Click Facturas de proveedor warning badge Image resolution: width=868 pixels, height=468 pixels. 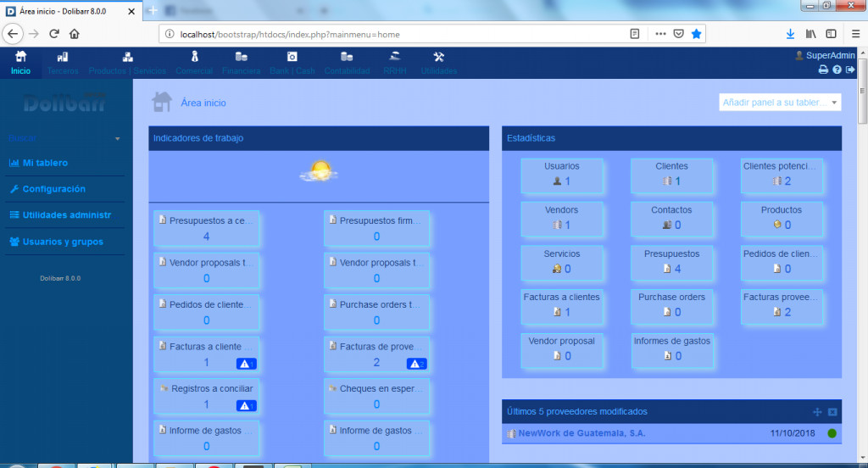416,364
